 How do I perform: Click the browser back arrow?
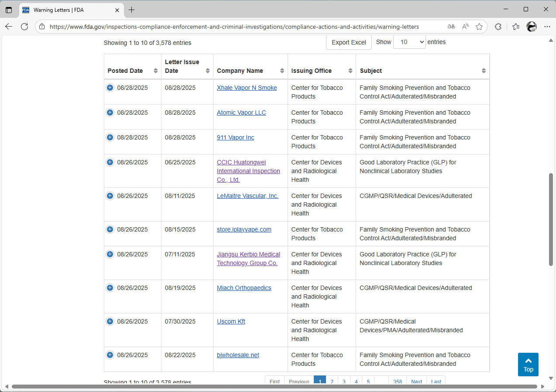click(x=9, y=27)
